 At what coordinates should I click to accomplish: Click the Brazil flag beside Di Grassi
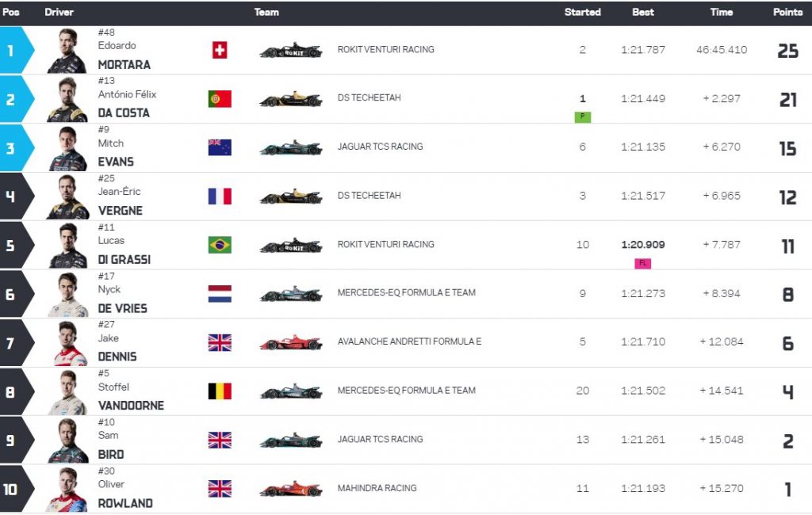click(x=220, y=245)
